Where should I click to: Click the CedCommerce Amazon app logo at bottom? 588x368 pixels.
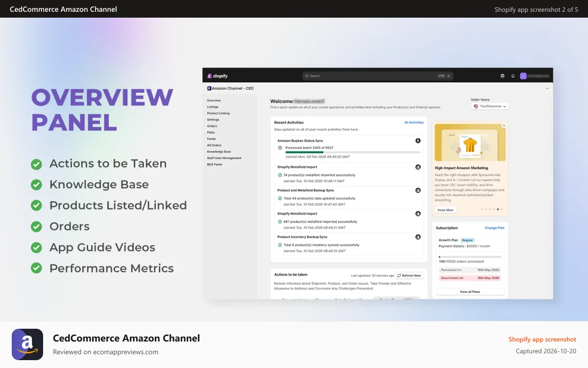click(27, 344)
